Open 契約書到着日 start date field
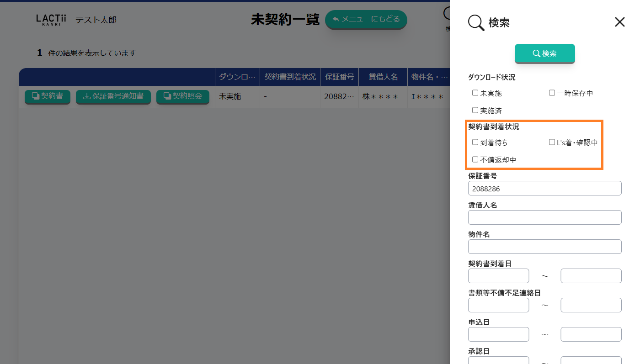This screenshot has height=364, width=640. click(498, 276)
